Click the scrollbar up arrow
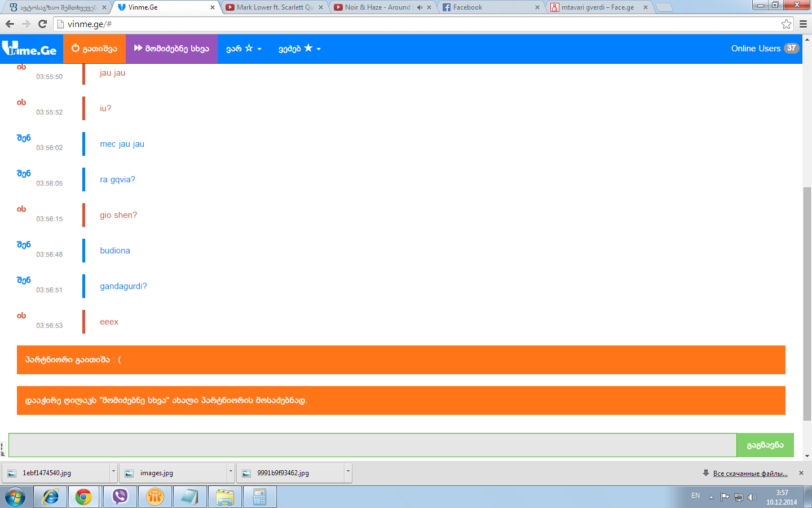 (x=807, y=40)
